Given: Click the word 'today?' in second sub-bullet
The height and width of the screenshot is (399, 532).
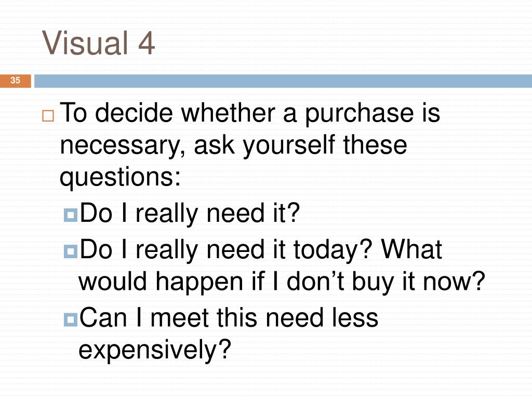Looking at the screenshot, I should point(333,251).
